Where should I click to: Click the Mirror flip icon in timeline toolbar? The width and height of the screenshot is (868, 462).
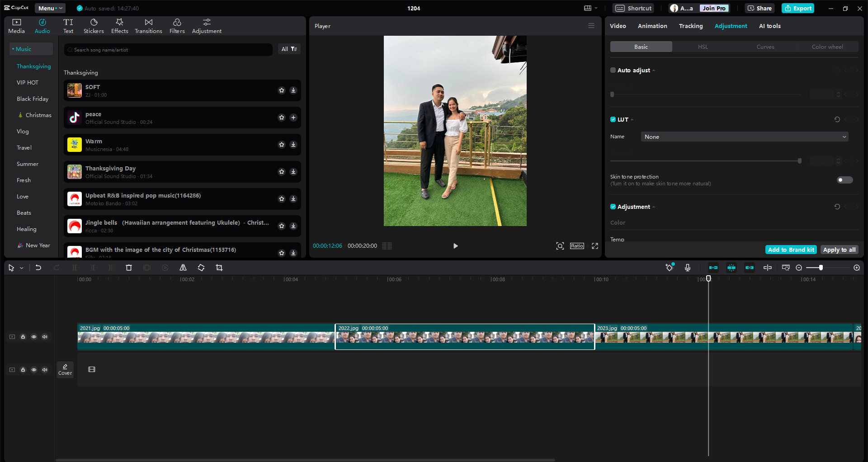pyautogui.click(x=183, y=268)
